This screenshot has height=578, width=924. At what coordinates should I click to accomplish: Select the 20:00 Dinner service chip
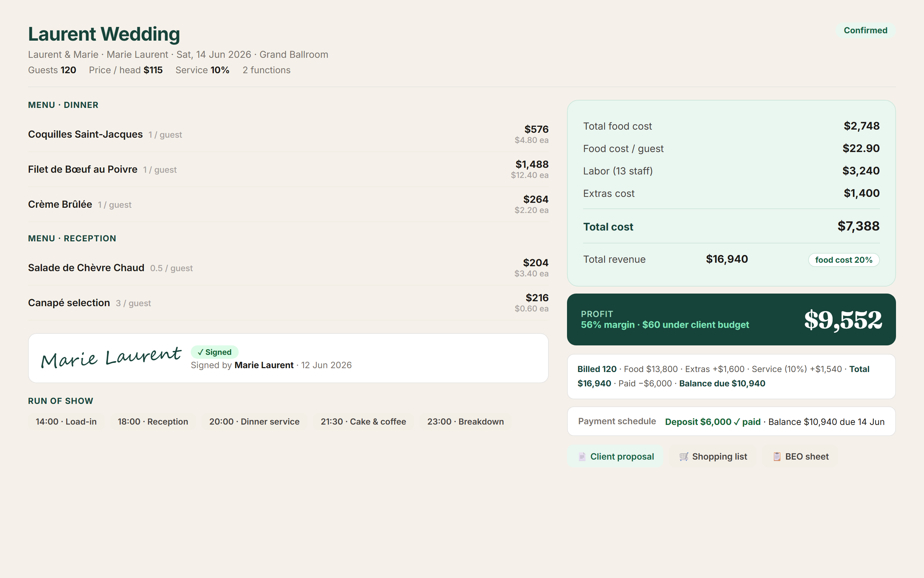click(x=254, y=422)
